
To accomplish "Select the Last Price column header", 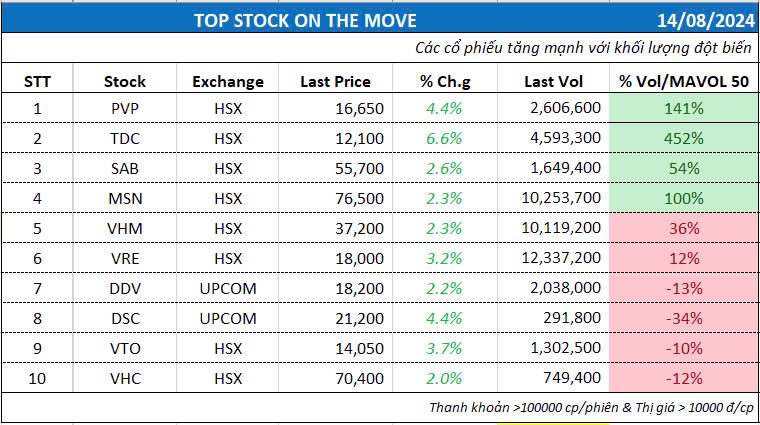I will point(335,82).
